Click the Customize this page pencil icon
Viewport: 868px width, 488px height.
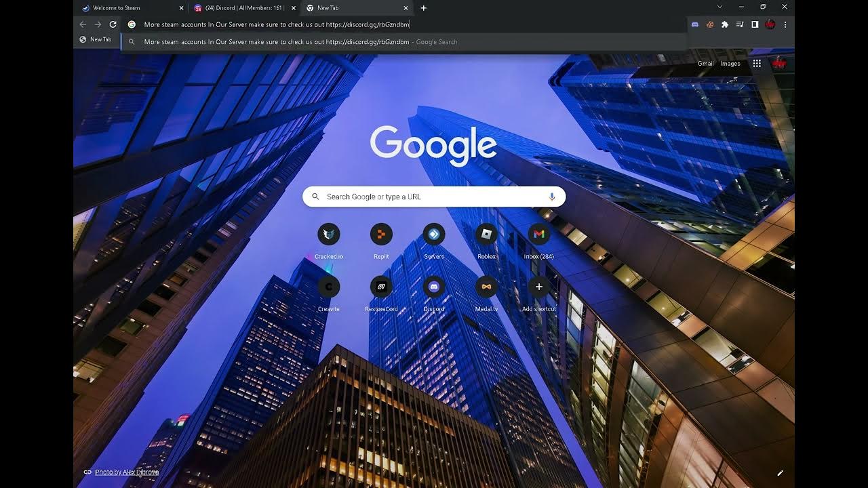pyautogui.click(x=780, y=473)
